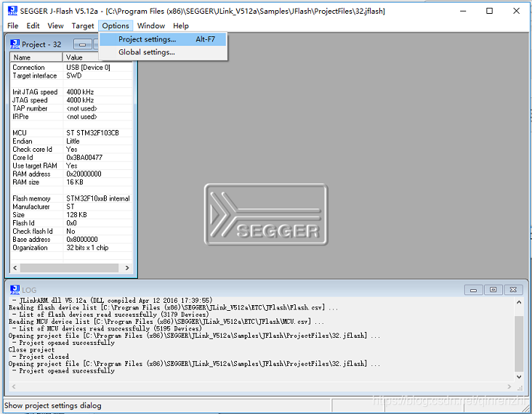Select the Size row label
This screenshot has width=532, height=414.
pos(18,215)
